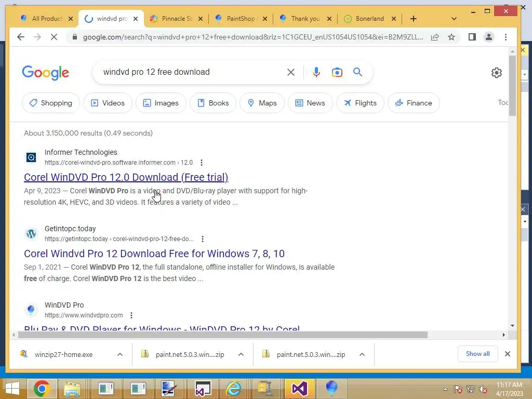Filter results by Flights

[x=360, y=103]
